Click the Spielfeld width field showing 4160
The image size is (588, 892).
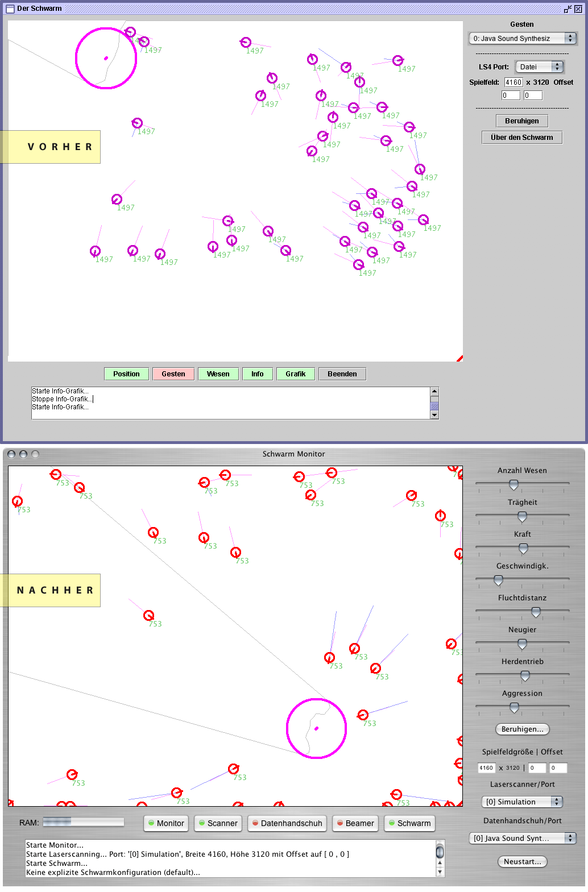pos(514,82)
